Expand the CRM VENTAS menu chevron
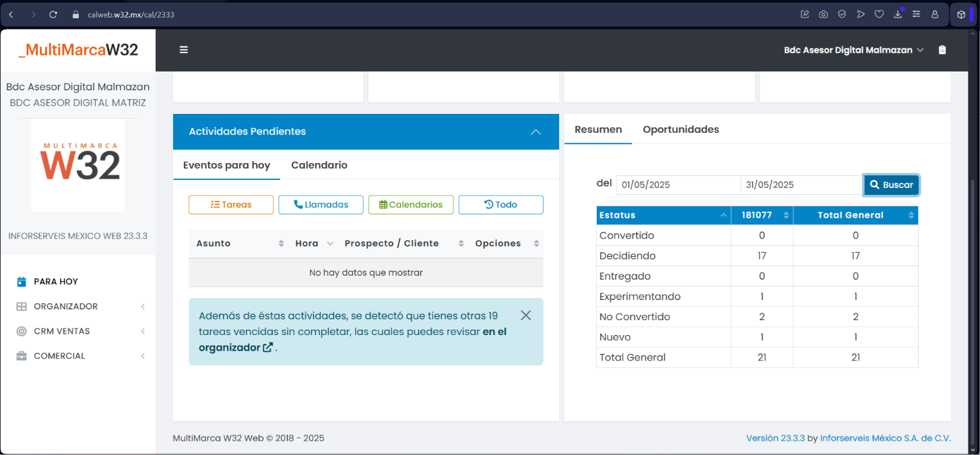 (x=143, y=332)
